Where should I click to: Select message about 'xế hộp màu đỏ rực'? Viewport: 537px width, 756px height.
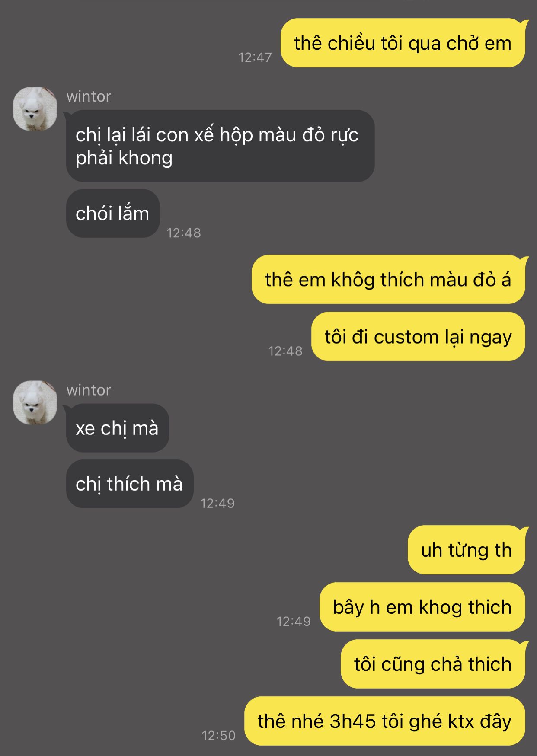(x=220, y=146)
